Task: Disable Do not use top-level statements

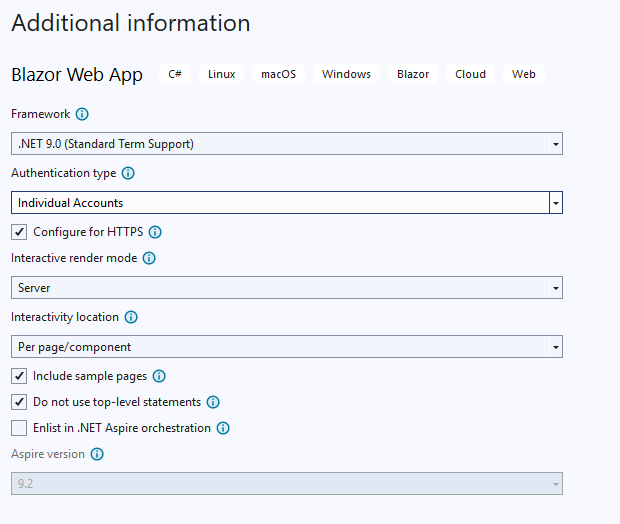Action: (x=19, y=402)
